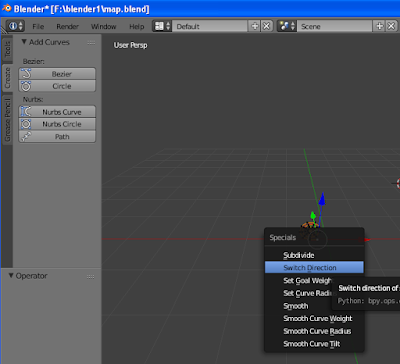
Task: Choose Subdivide in Specials menu
Action: [314, 255]
